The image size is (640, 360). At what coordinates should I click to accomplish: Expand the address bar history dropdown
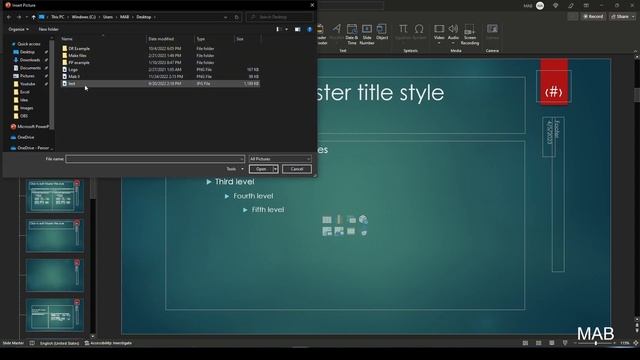[x=226, y=17]
